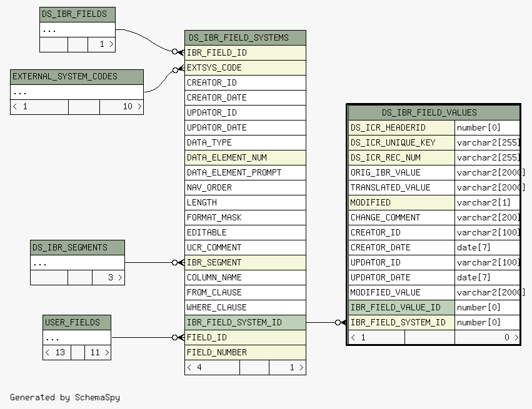Click the '...' columns row of USER_FIELDS

coord(77,337)
